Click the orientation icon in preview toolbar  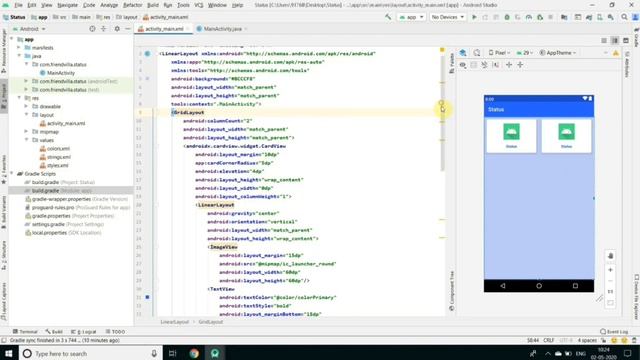477,53
